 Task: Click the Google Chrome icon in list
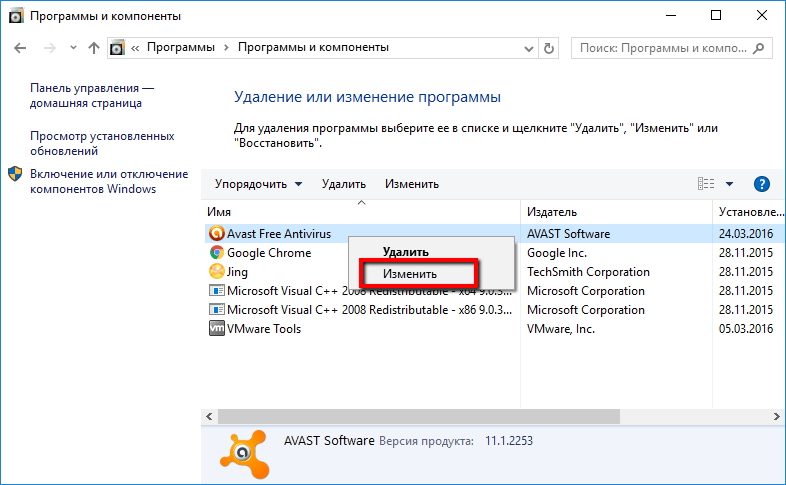pyautogui.click(x=217, y=253)
